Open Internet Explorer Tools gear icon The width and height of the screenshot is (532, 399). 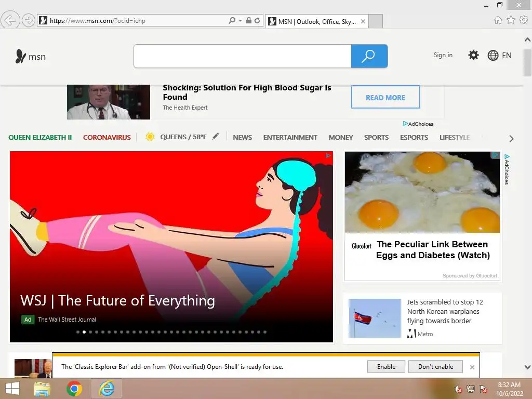(x=524, y=20)
